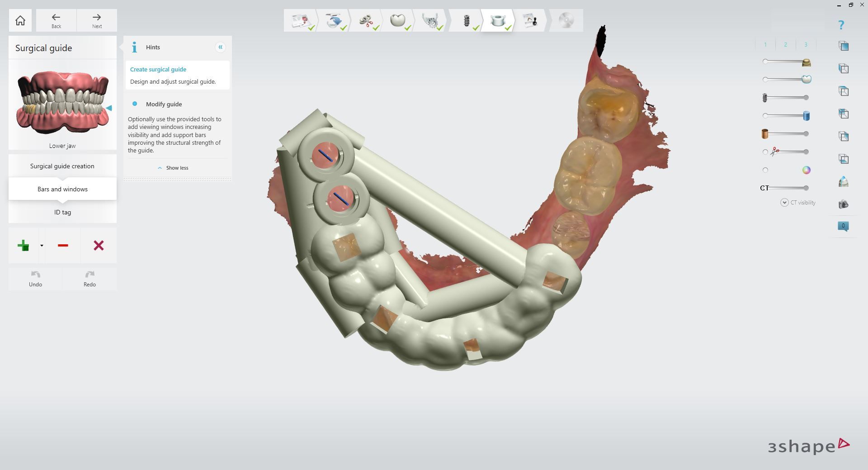
Task: Click the red minus remove tool
Action: [63, 246]
